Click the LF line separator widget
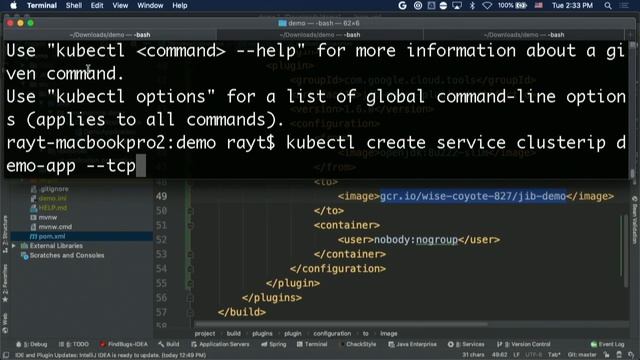Viewport: 640px width, 360px height. 516,355
